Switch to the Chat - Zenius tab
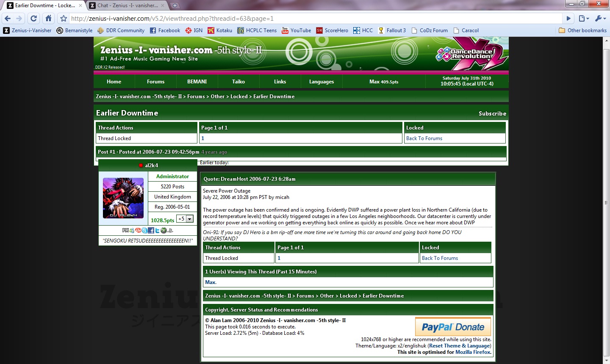 (127, 6)
